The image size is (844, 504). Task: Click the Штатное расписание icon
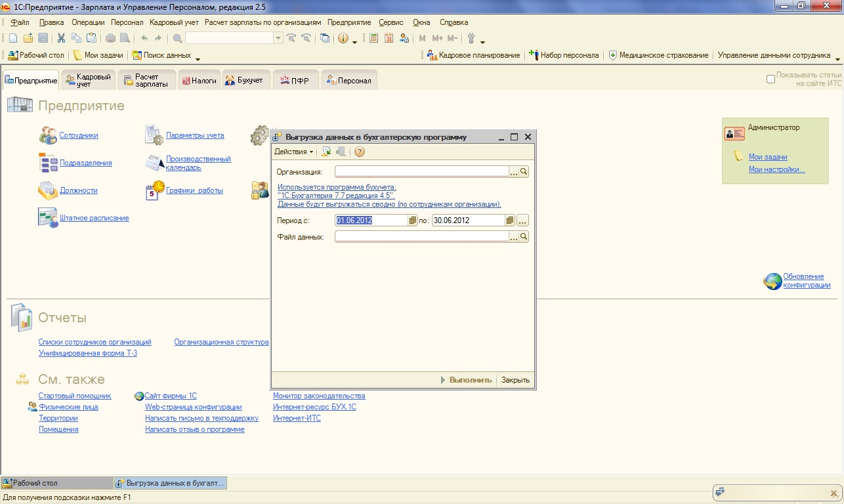click(48, 217)
